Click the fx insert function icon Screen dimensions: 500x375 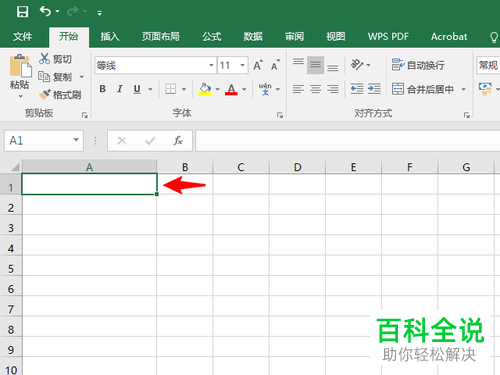click(178, 141)
